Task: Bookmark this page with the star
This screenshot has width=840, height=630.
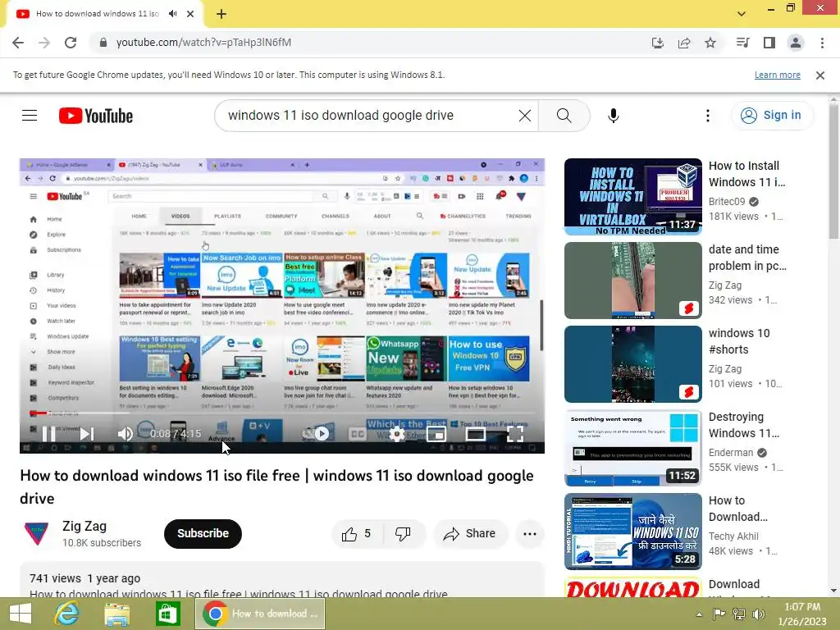Action: (710, 43)
